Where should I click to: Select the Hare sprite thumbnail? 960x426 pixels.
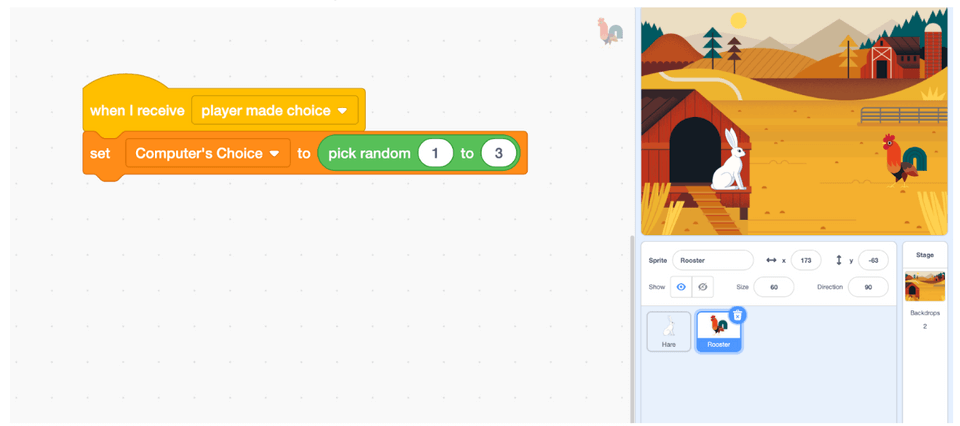669,331
